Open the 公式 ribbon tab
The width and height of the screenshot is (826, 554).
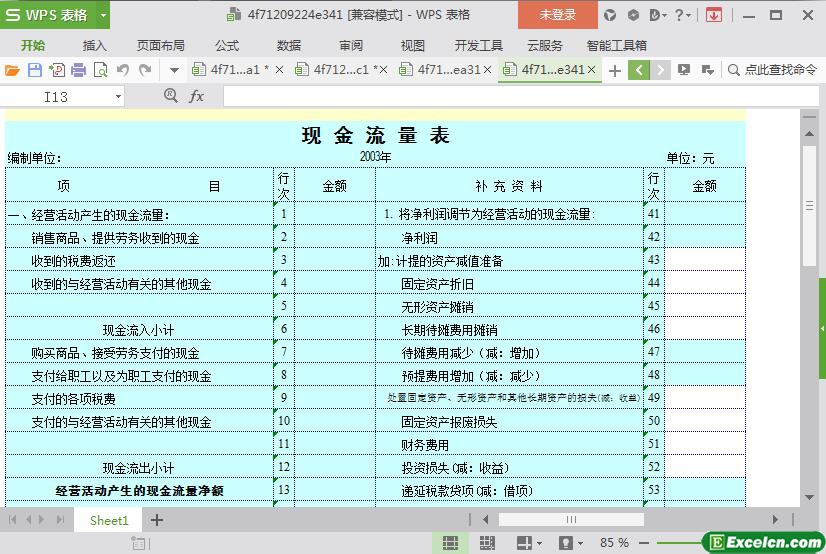click(227, 45)
